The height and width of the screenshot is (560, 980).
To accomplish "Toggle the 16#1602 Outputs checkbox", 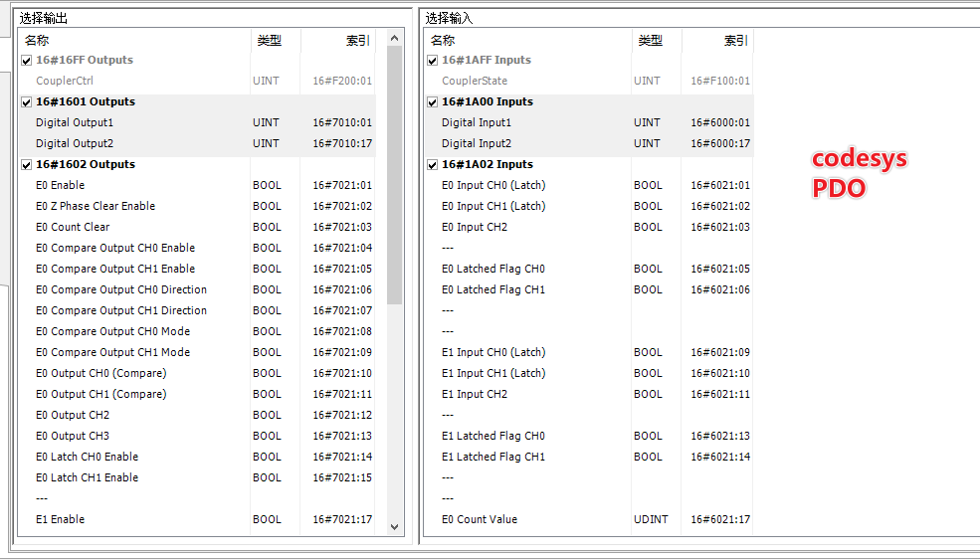I will coord(26,165).
